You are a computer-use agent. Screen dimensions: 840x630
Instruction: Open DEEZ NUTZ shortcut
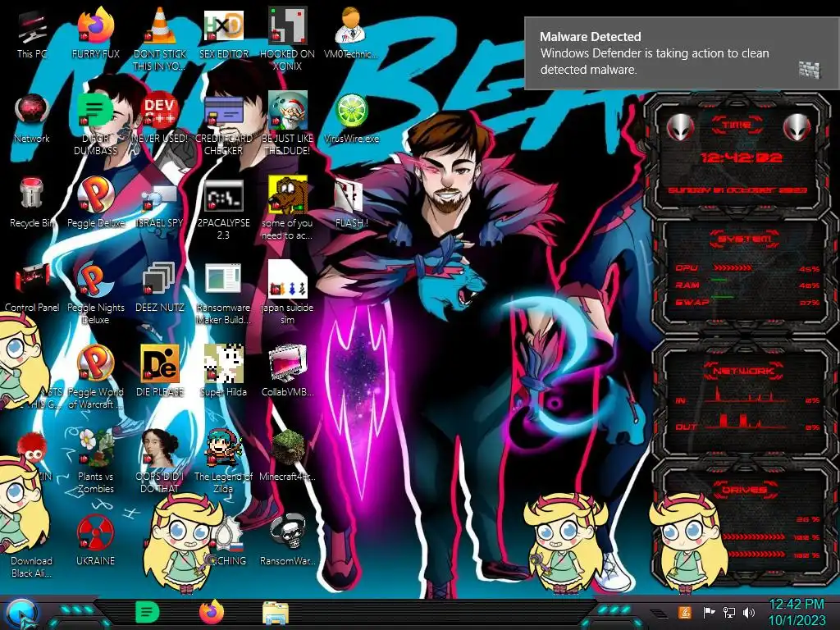pyautogui.click(x=159, y=288)
